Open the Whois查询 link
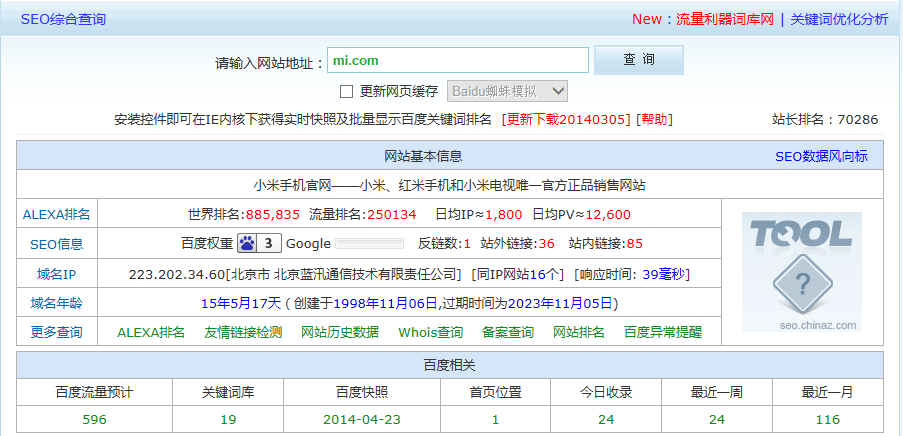The image size is (903, 436). [x=430, y=332]
